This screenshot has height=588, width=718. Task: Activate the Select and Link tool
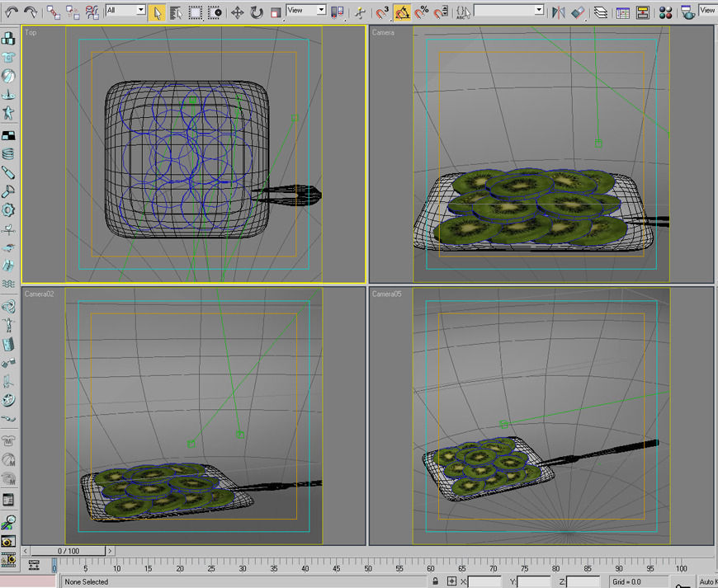click(53, 12)
